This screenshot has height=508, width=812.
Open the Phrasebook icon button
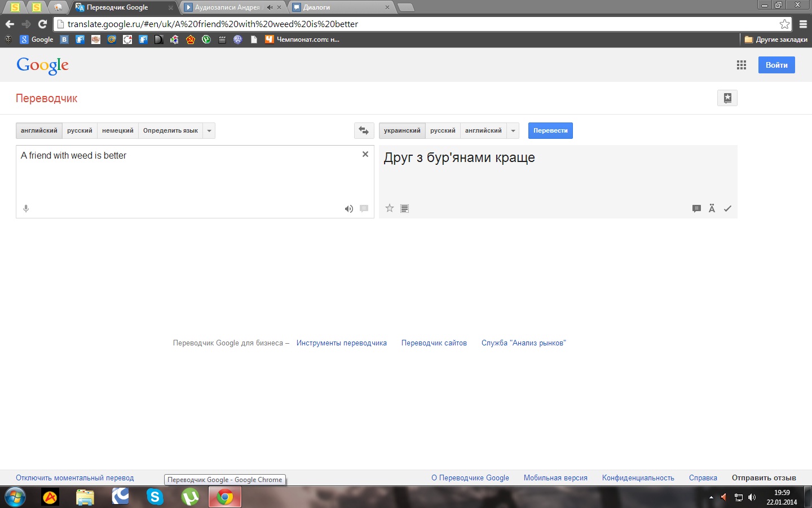coord(727,98)
